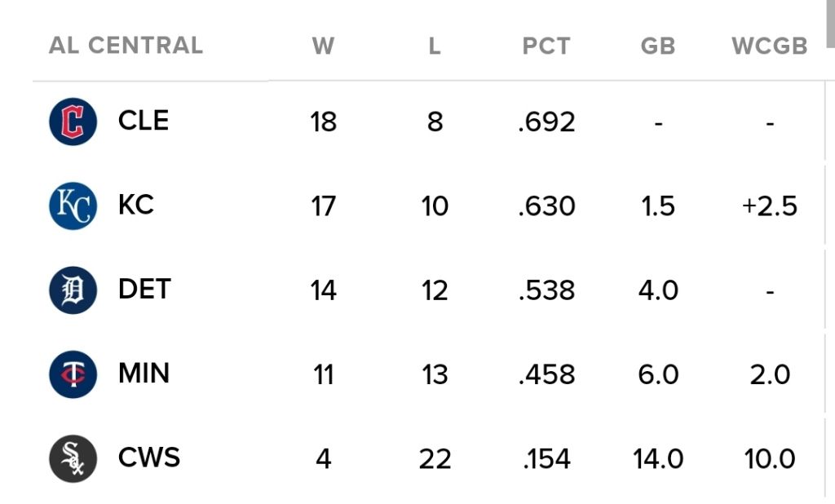
Task: Sort standings by W column header
Action: coord(323,46)
